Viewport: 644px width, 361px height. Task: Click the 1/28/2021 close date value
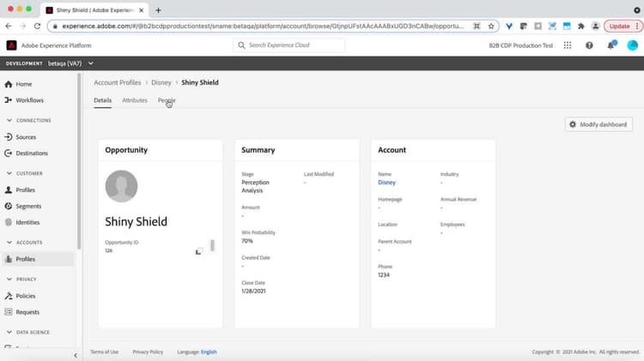(x=253, y=291)
